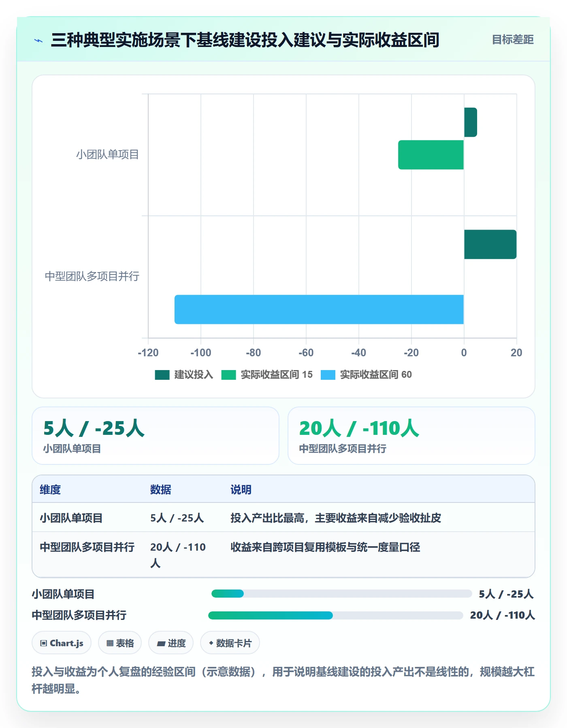Open the large "20人 / -110人" data card
567x728 pixels.
point(411,436)
